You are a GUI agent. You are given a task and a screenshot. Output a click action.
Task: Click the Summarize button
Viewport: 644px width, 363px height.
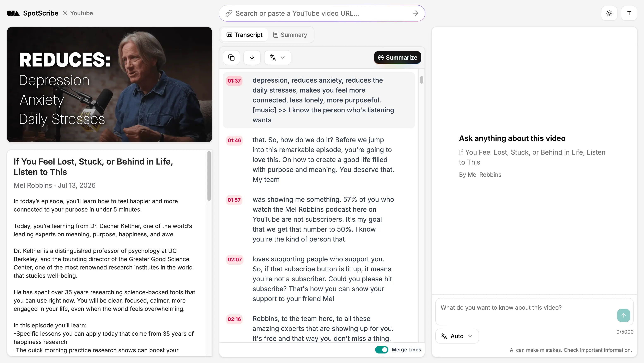(x=397, y=58)
